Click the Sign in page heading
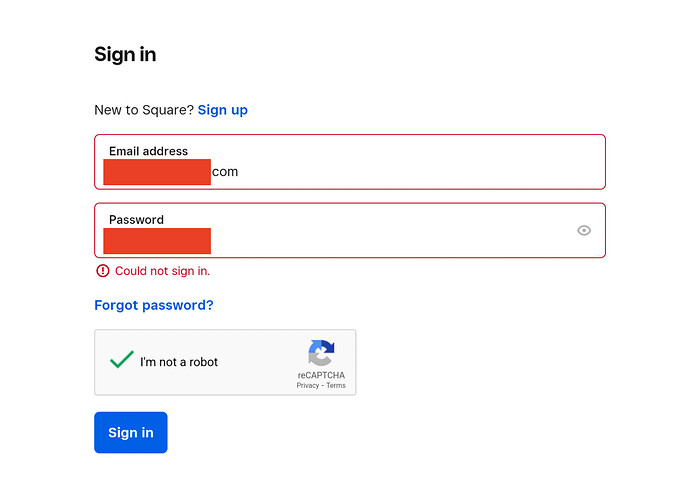 (125, 54)
